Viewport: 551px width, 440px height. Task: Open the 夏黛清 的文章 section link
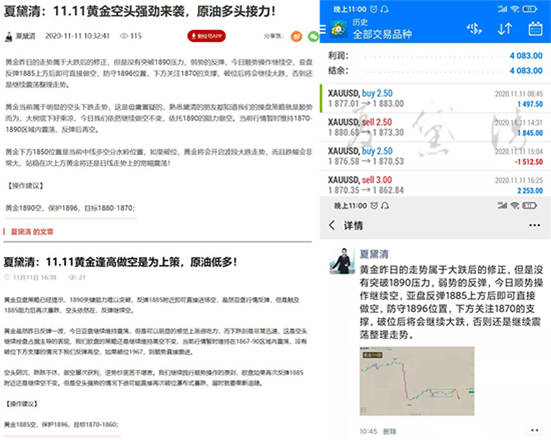[x=32, y=232]
